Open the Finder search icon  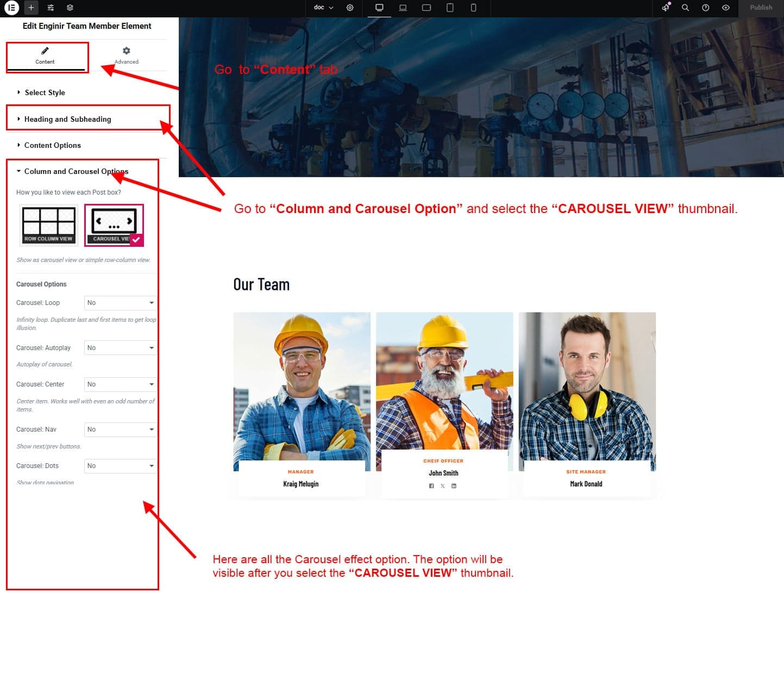click(685, 8)
